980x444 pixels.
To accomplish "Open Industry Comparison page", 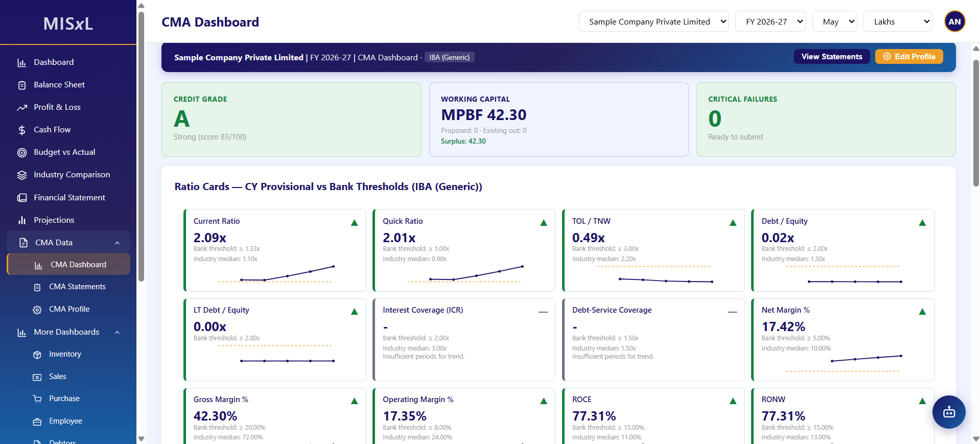I will pyautogui.click(x=68, y=175).
